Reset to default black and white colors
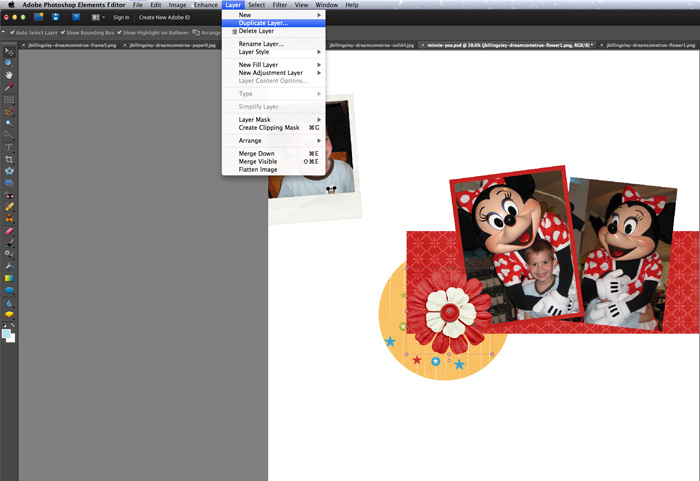Viewport: 700px width, 481px height. click(4, 325)
